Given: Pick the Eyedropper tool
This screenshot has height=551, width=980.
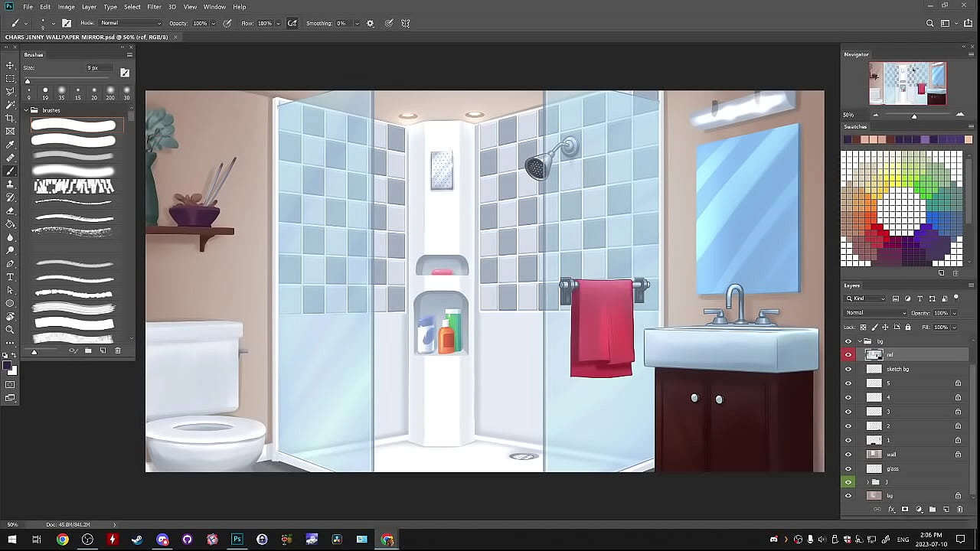Looking at the screenshot, I should (x=10, y=145).
